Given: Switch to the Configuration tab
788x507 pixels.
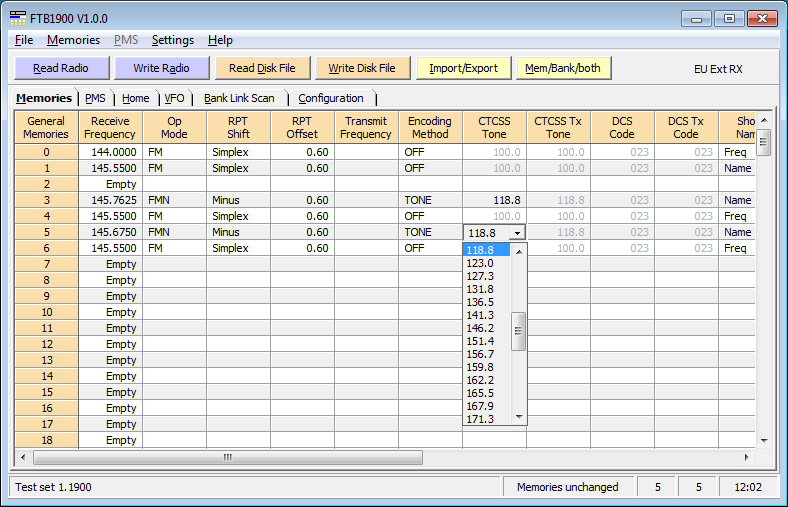Looking at the screenshot, I should coord(331,98).
